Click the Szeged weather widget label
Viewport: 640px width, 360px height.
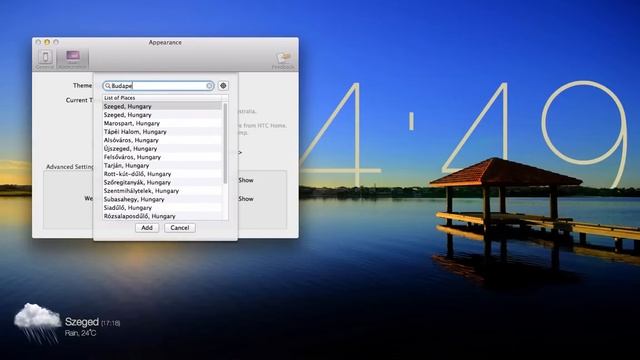point(82,322)
